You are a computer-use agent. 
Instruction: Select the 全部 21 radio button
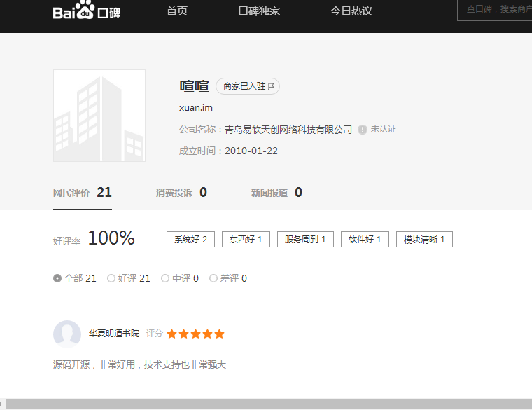57,278
